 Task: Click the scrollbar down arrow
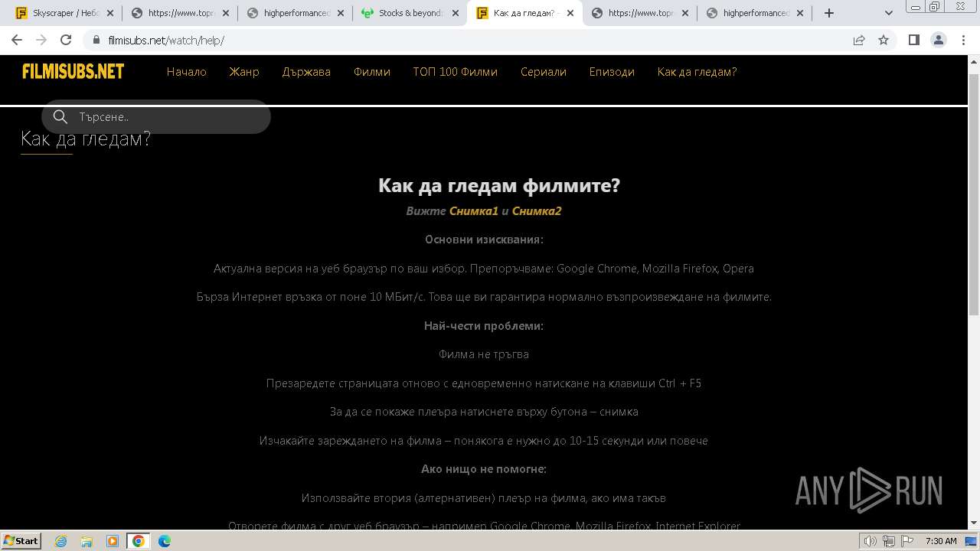[x=973, y=523]
